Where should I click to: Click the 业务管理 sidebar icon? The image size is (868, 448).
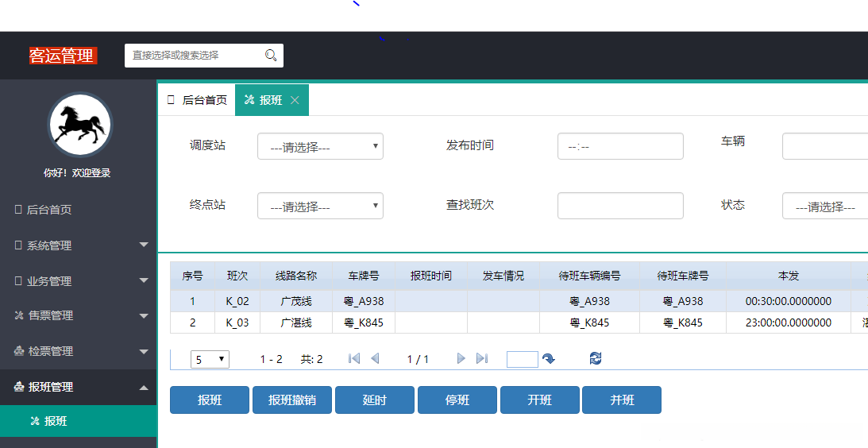point(18,280)
